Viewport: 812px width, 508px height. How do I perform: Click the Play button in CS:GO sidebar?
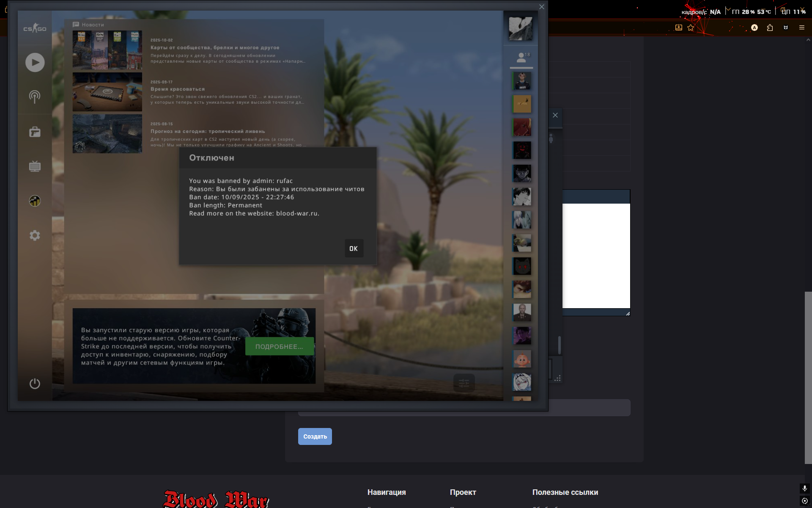35,63
